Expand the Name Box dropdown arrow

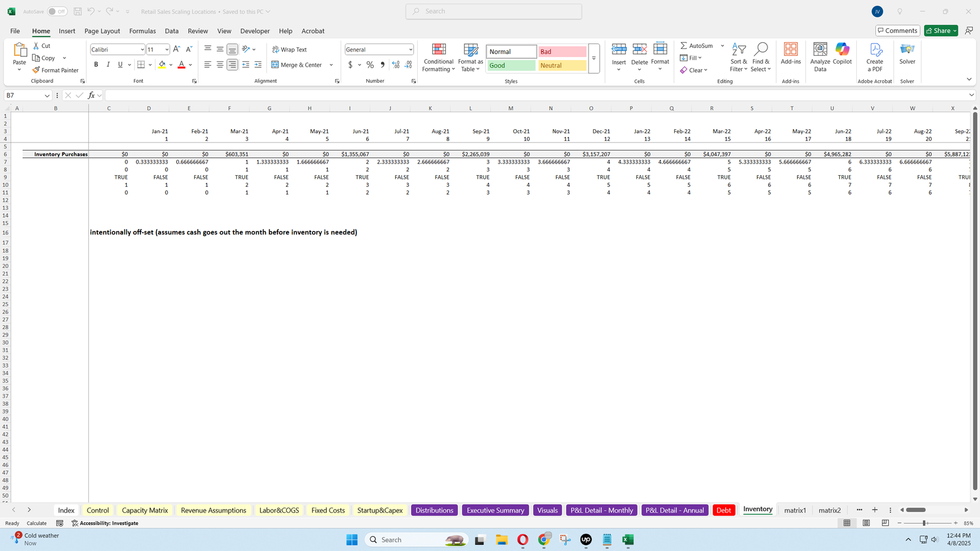[x=47, y=96]
